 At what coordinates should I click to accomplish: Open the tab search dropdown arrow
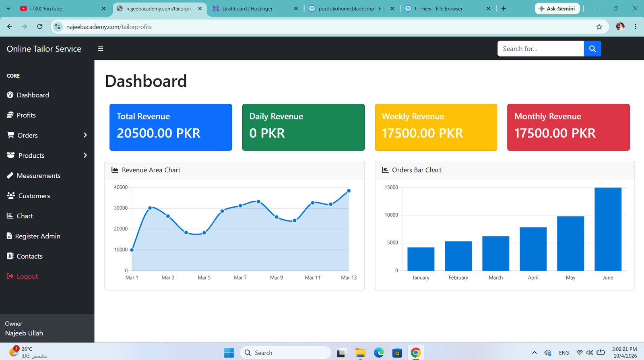click(8, 8)
